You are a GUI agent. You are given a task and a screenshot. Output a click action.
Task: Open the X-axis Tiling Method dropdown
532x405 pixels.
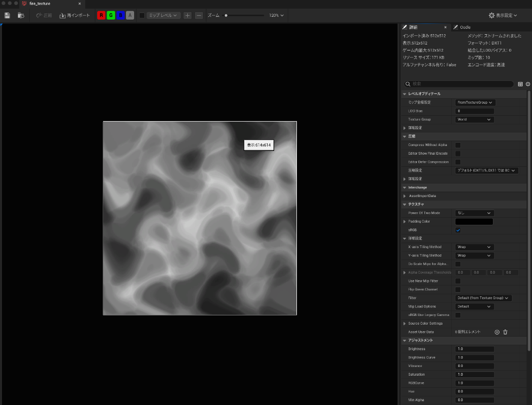click(x=473, y=246)
